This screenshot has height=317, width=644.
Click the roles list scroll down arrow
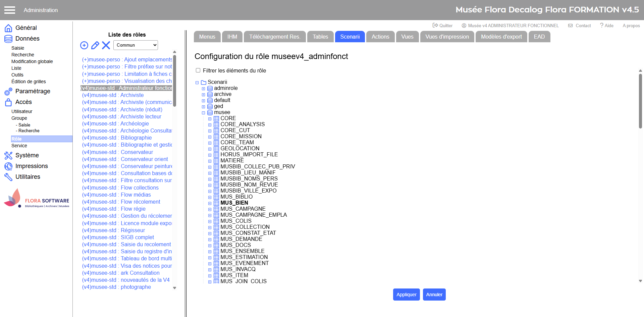coord(174,288)
